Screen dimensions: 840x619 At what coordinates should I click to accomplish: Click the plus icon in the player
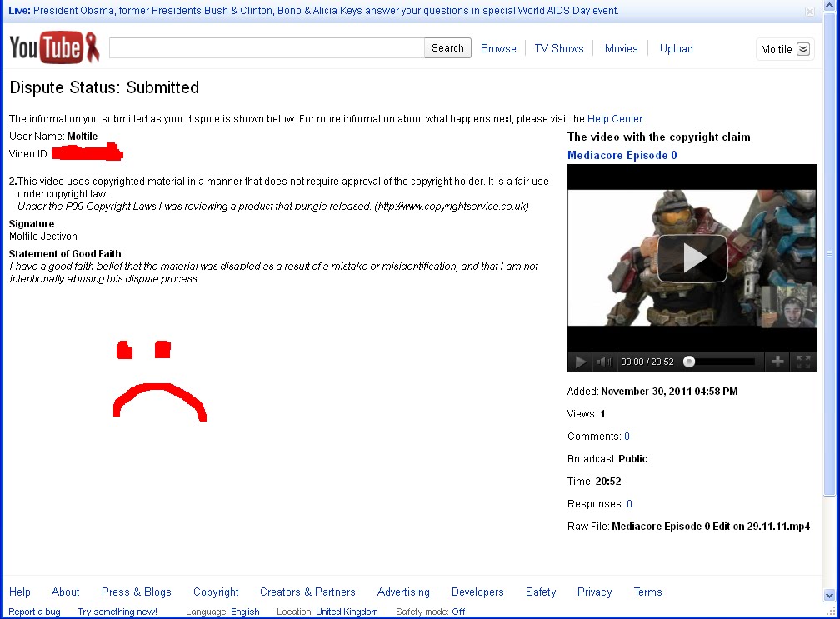(777, 362)
